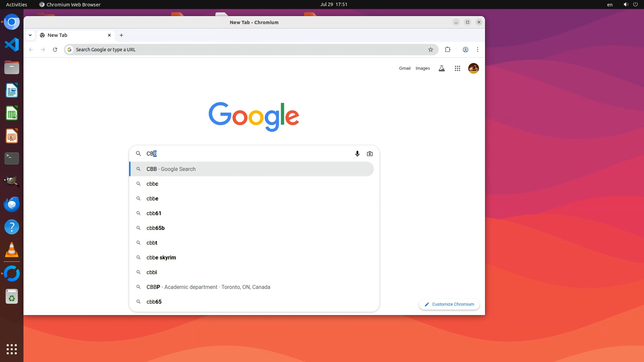This screenshot has width=644, height=362.
Task: Expand the tab search dropdown arrow
Action: point(30,35)
